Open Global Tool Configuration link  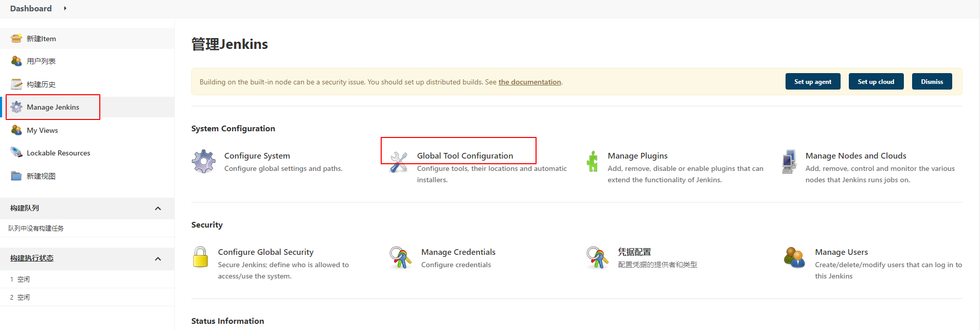click(x=465, y=155)
